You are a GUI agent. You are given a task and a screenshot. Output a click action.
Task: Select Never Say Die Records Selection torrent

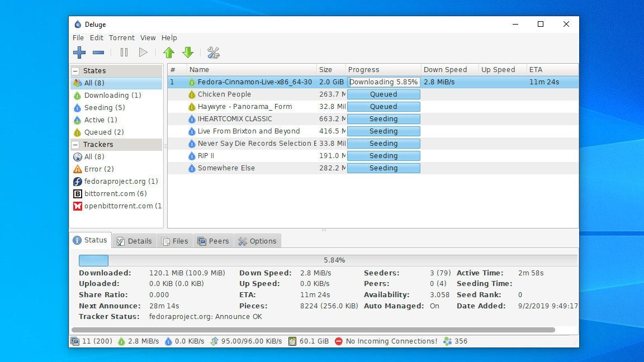tap(373, 144)
